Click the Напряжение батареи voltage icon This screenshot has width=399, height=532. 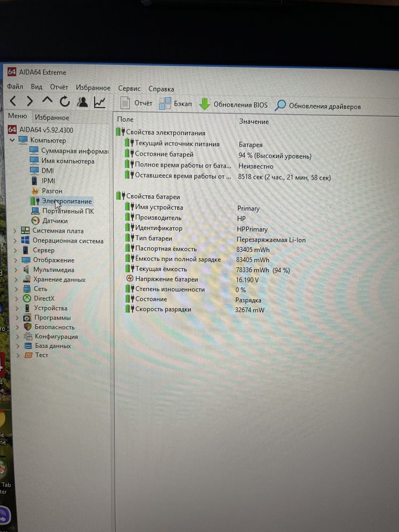129,279
